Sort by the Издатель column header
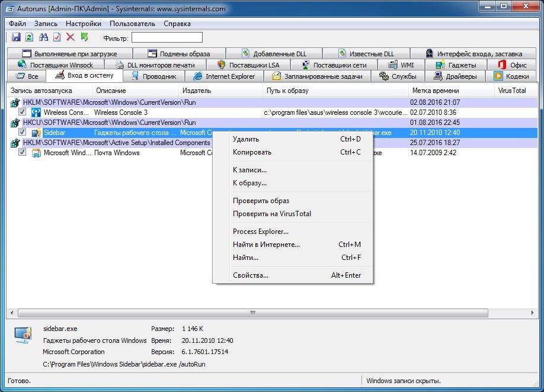 pos(220,91)
